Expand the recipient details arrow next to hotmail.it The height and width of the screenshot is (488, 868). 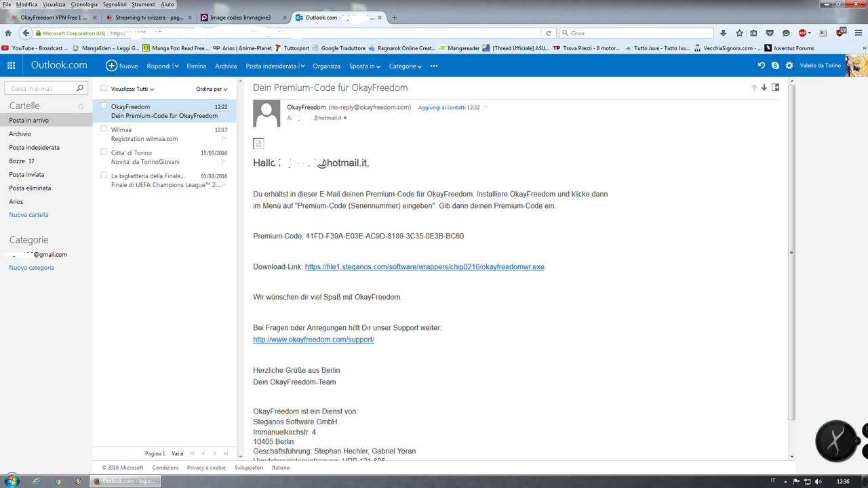pyautogui.click(x=345, y=118)
